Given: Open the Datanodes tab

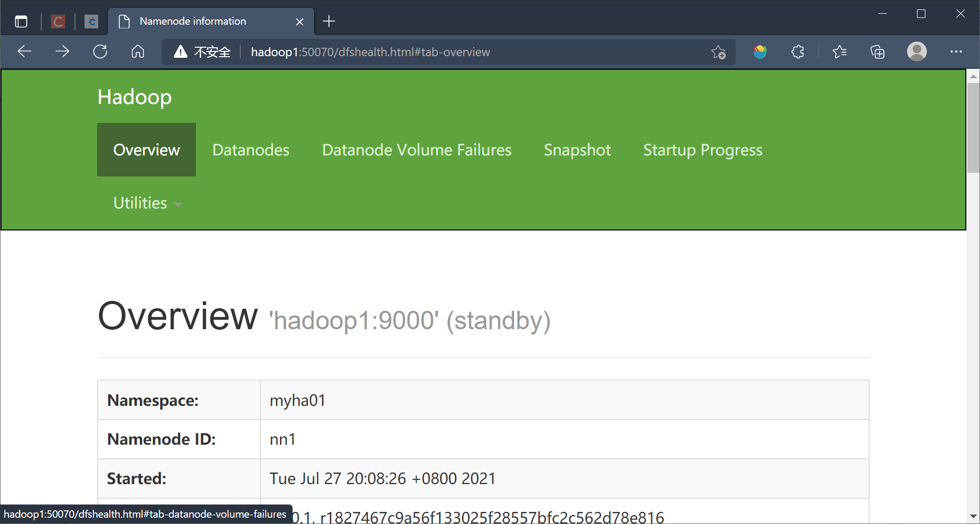Looking at the screenshot, I should tap(251, 150).
